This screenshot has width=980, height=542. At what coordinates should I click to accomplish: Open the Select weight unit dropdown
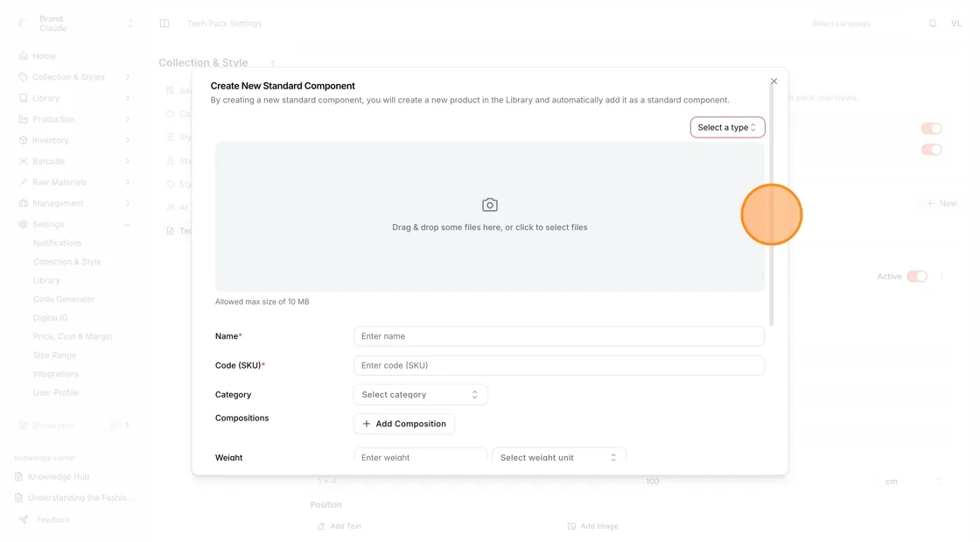tap(559, 457)
